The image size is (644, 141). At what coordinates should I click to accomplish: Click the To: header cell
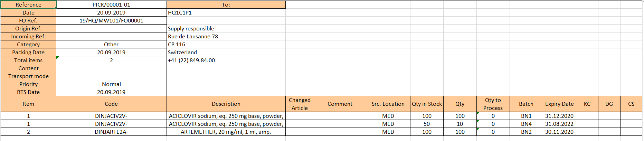coord(226,4)
